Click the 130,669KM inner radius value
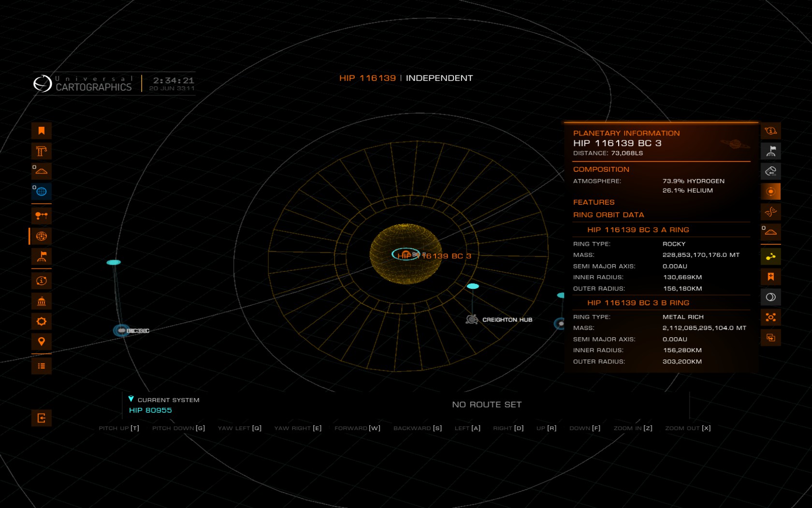Image resolution: width=812 pixels, height=508 pixels. (682, 277)
